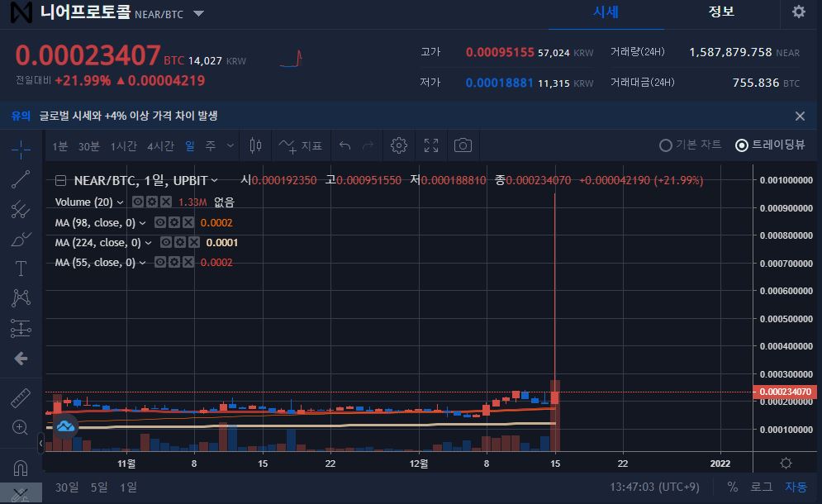Click the 0.000234070 price label on axis
This screenshot has width=822, height=504.
coord(785,392)
